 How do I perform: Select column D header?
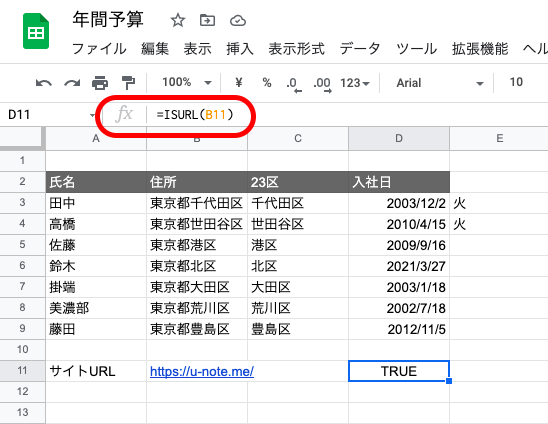pos(399,138)
